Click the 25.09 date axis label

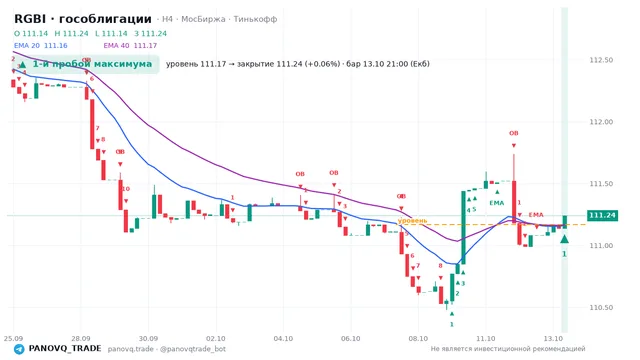coord(13,339)
